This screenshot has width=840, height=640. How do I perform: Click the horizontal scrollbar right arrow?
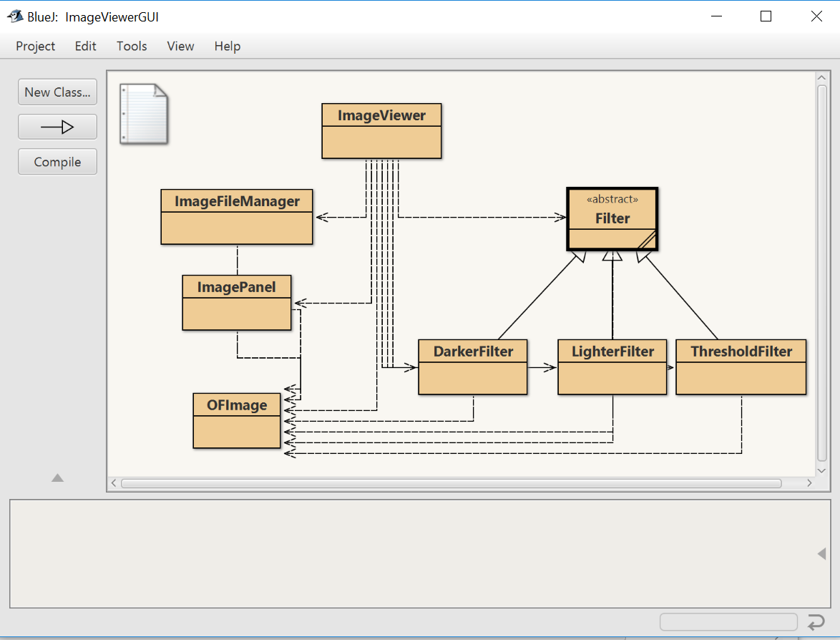coord(809,483)
